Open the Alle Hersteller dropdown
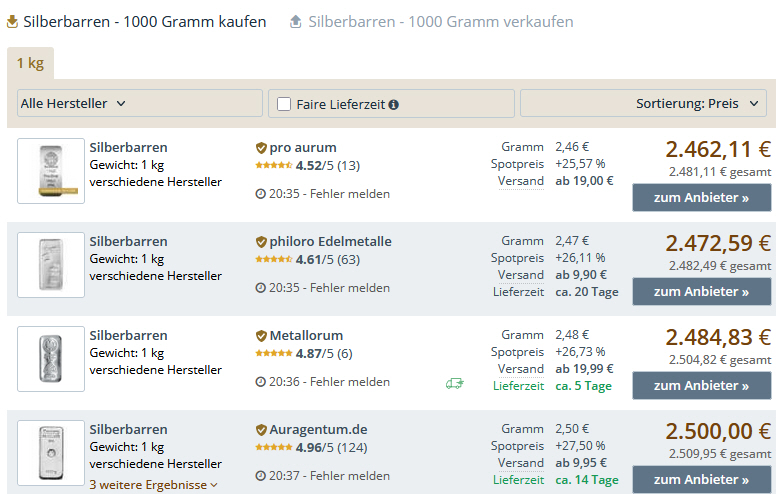 point(139,103)
